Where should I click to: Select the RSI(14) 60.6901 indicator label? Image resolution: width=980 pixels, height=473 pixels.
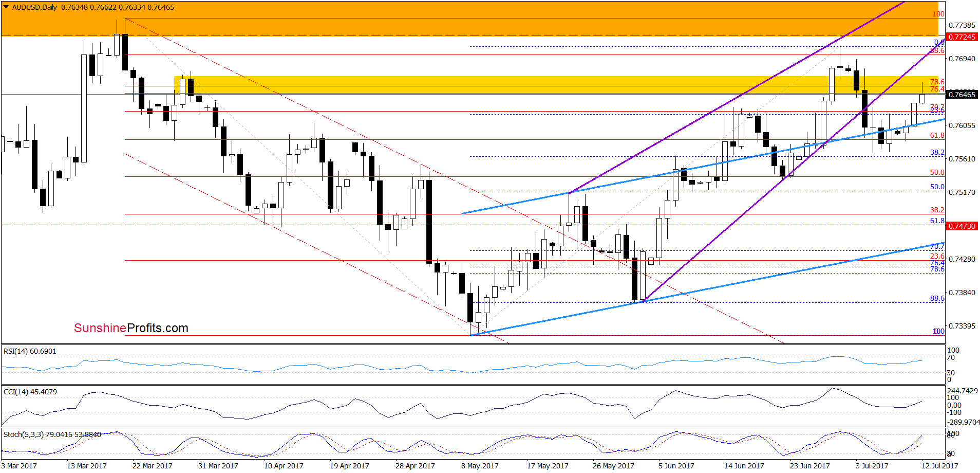[30, 351]
